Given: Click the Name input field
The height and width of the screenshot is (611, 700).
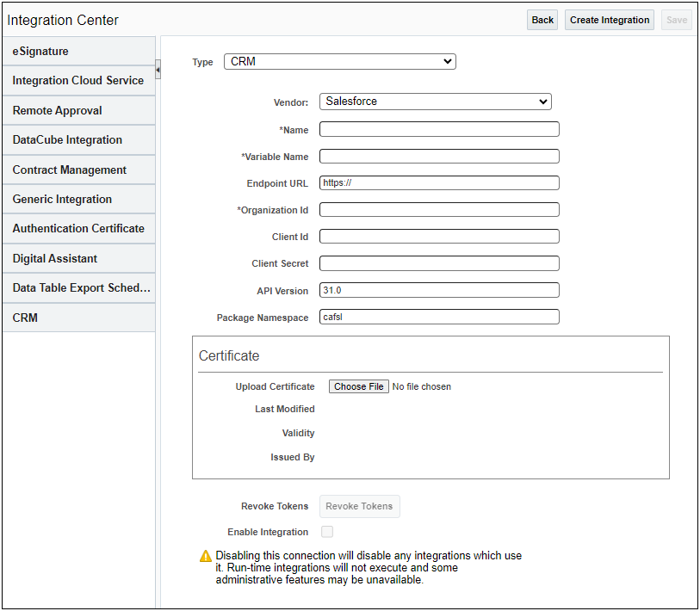Looking at the screenshot, I should [438, 129].
